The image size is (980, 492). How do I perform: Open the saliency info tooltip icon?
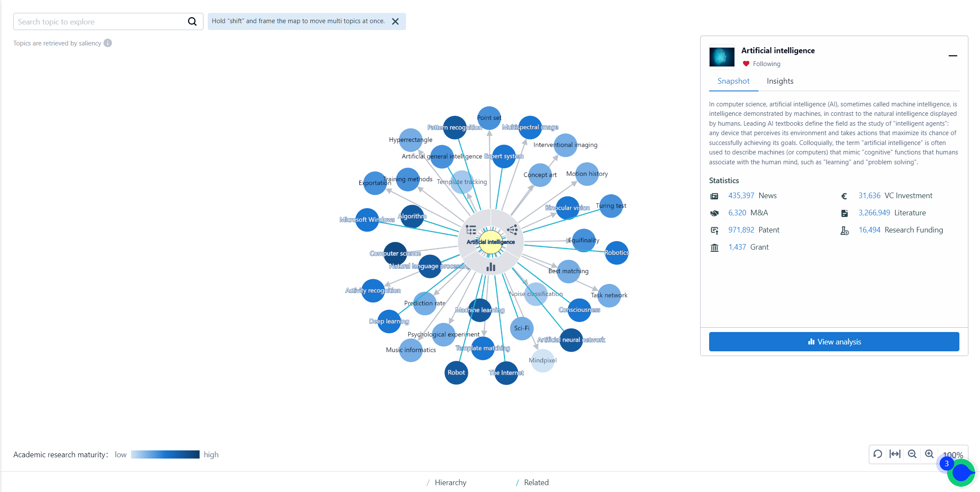[108, 43]
